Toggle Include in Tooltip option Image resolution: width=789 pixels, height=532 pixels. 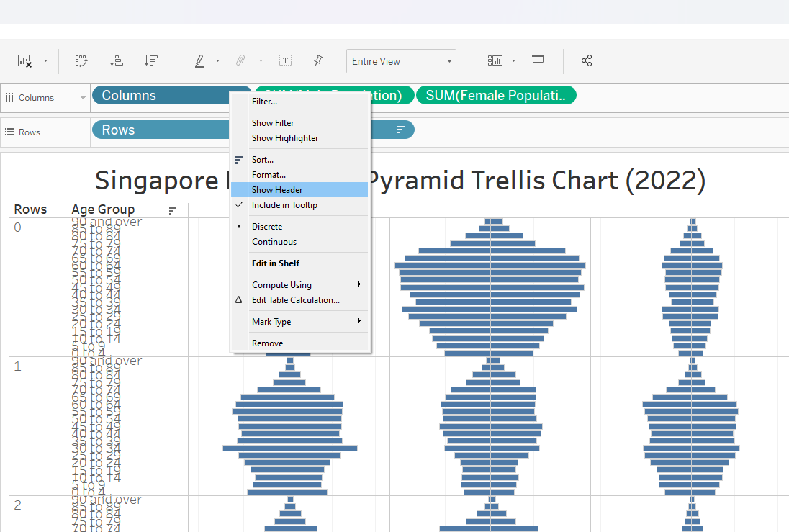click(x=284, y=205)
